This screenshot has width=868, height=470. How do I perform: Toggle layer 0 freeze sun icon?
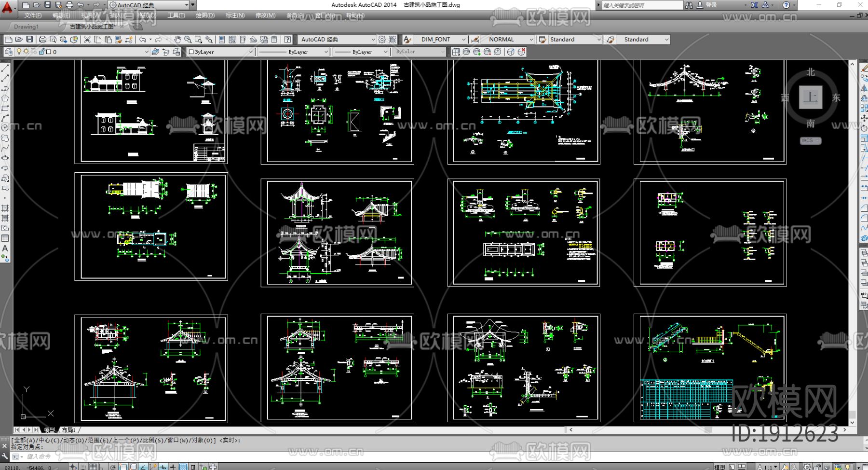tap(26, 52)
